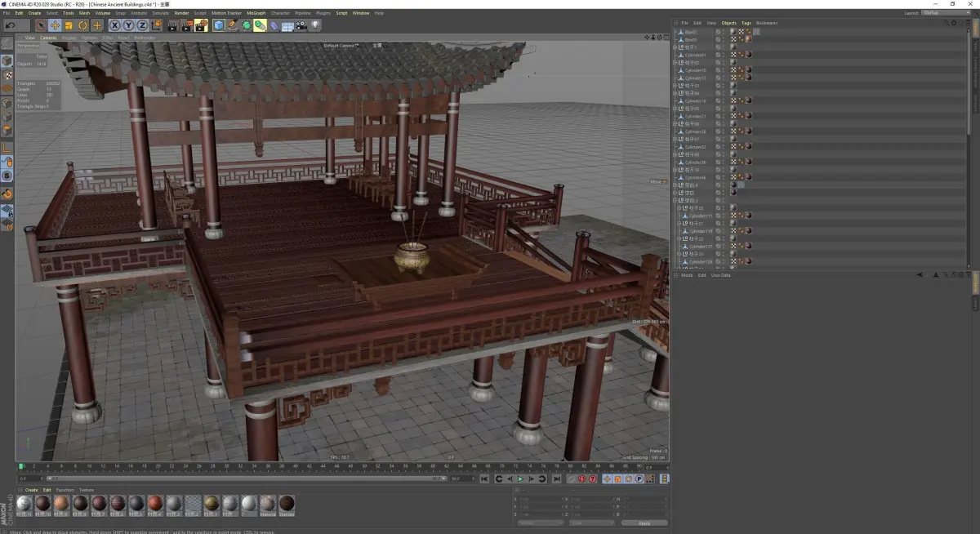Activate the Scale tool
980x534 pixels.
(x=69, y=25)
